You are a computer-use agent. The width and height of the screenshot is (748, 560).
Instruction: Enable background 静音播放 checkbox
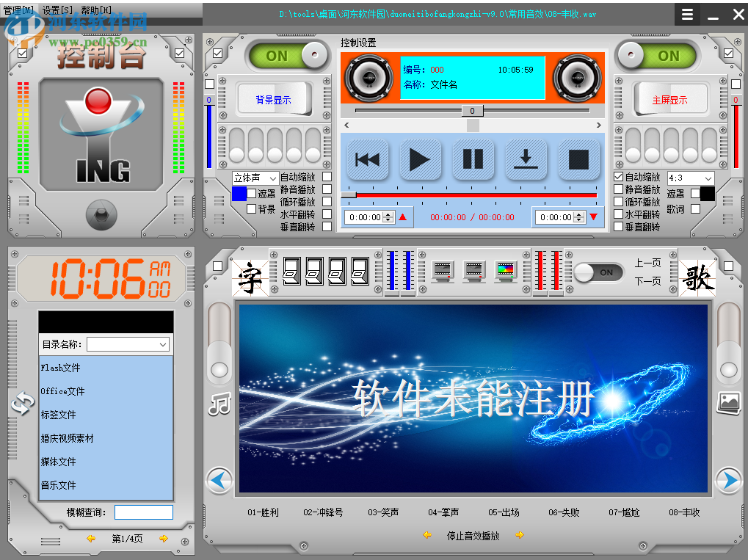pos(327,189)
